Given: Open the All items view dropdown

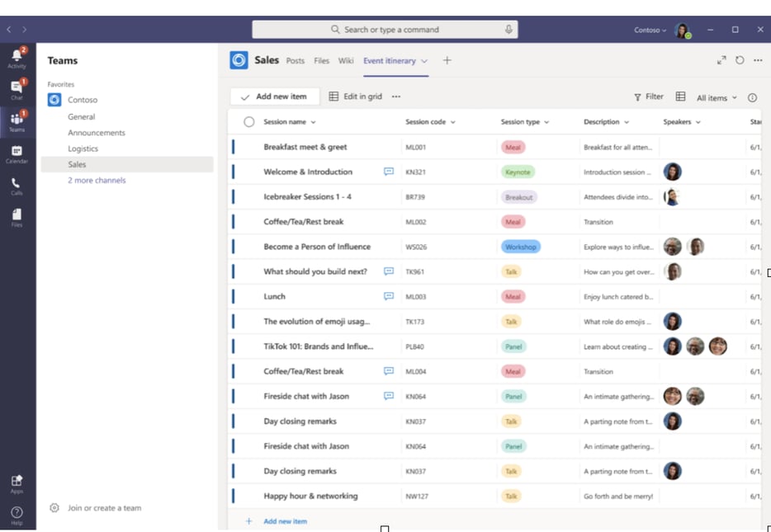Looking at the screenshot, I should click(x=717, y=98).
